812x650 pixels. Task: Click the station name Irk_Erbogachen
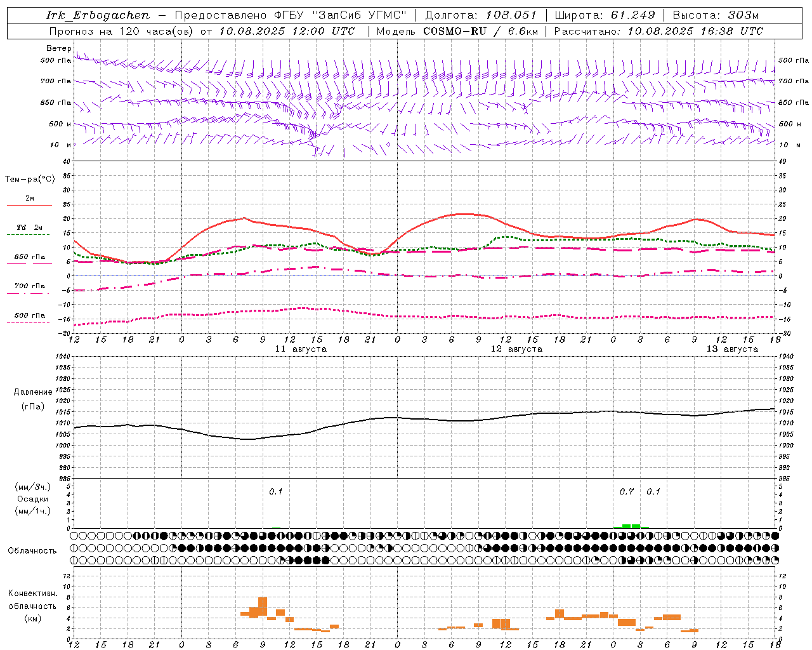coord(98,15)
